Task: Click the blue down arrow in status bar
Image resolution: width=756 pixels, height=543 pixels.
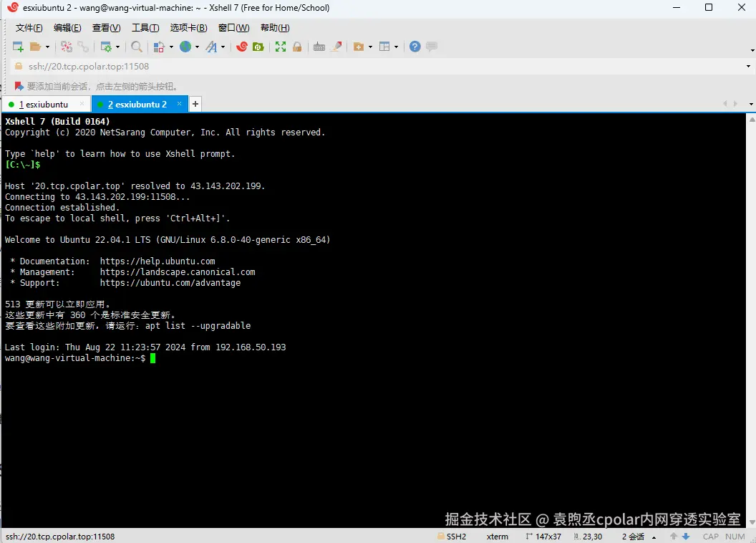Action: tap(686, 537)
